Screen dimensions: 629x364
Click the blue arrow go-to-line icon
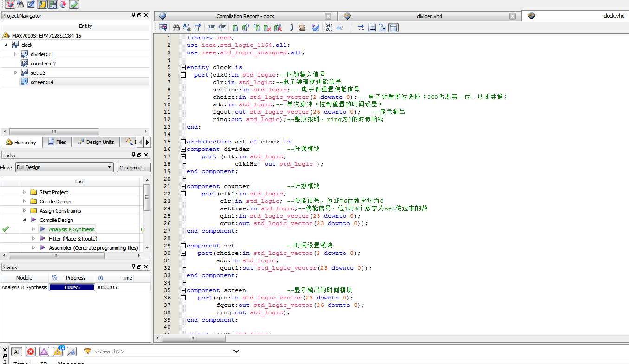(361, 27)
